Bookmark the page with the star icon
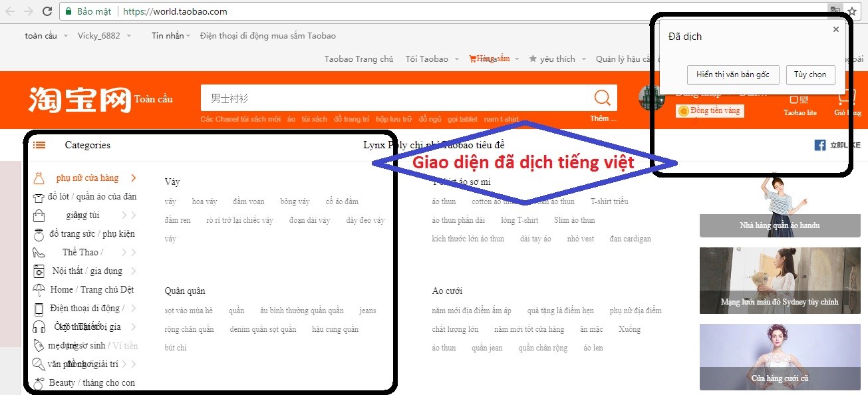Viewport: 868px width, 395px height. pyautogui.click(x=852, y=11)
